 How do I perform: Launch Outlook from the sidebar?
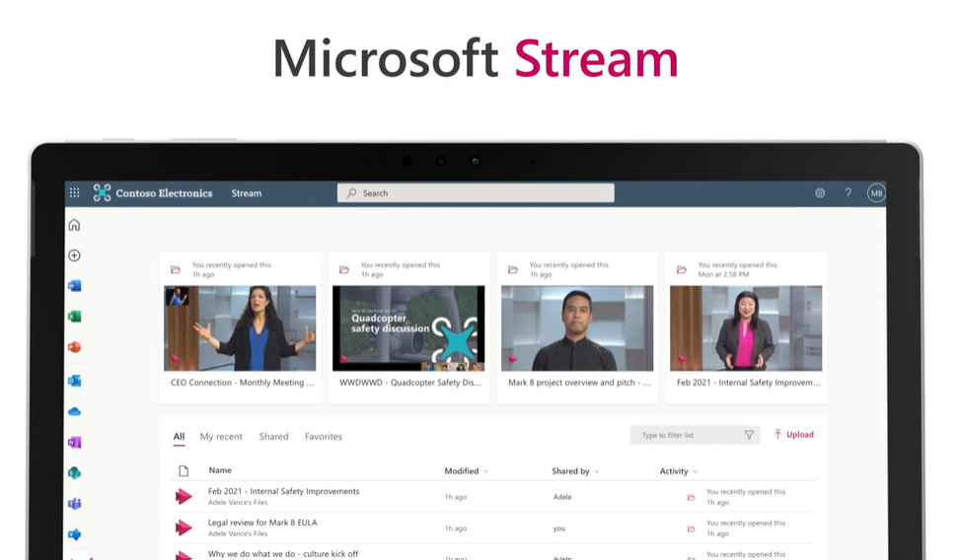pos(75,381)
